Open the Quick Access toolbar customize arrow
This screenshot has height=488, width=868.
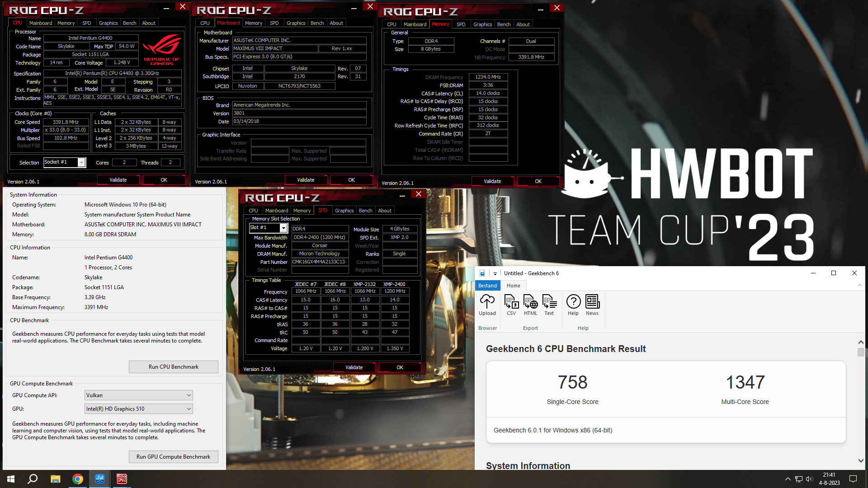pyautogui.click(x=495, y=273)
